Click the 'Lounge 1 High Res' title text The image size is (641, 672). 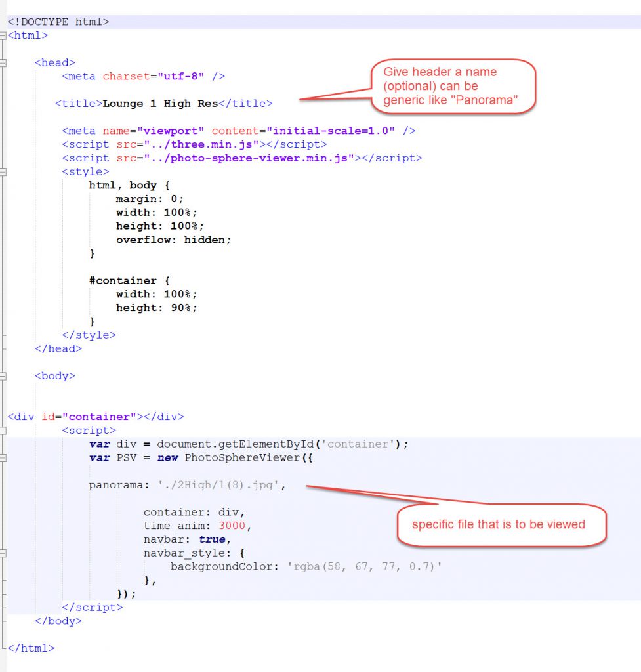click(x=160, y=104)
